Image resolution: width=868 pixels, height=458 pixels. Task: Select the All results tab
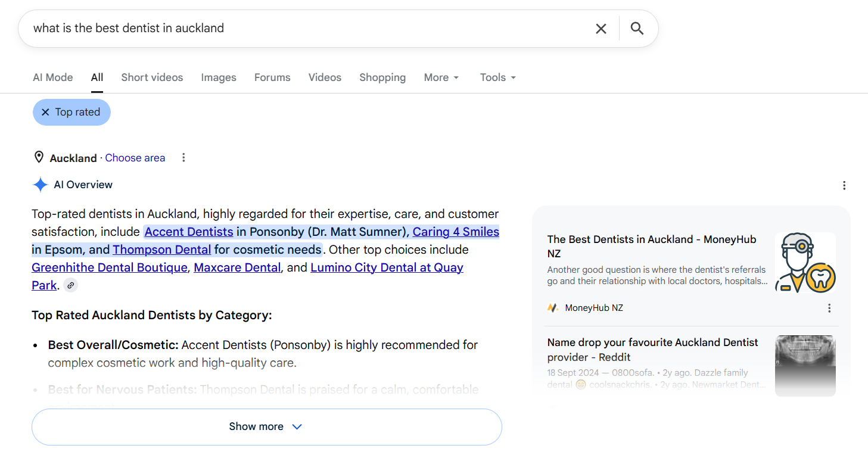coord(97,77)
